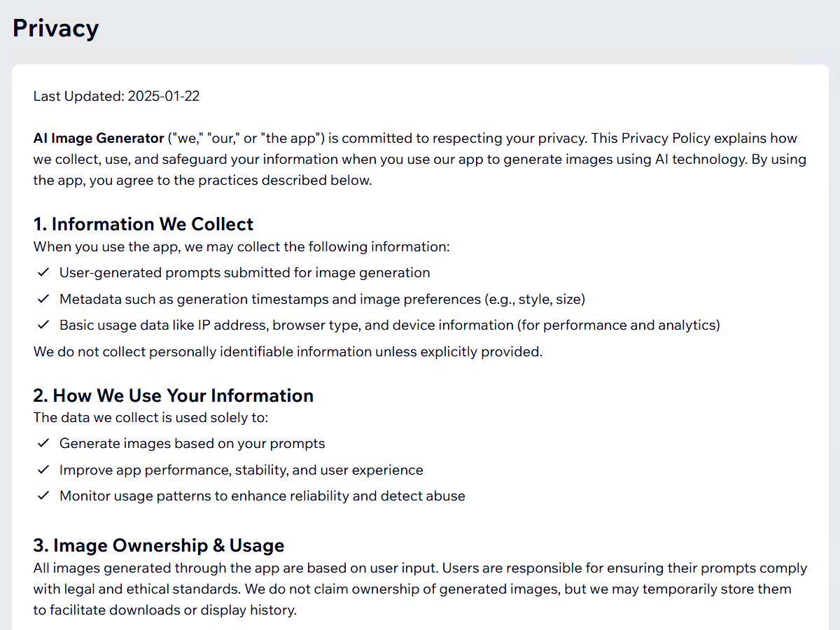The width and height of the screenshot is (840, 630).
Task: Click checkmark next to Generate images bullet
Action: click(44, 443)
